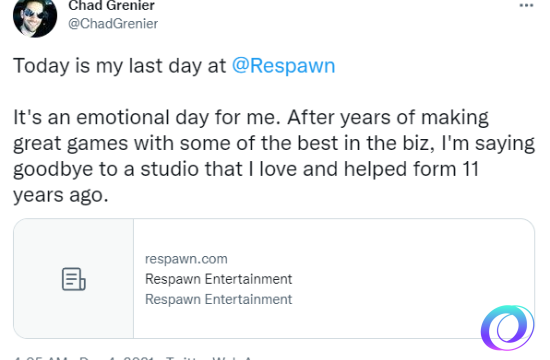The width and height of the screenshot is (550, 360).
Task: Click the gray Respawn Entertainment card description
Action: (219, 299)
